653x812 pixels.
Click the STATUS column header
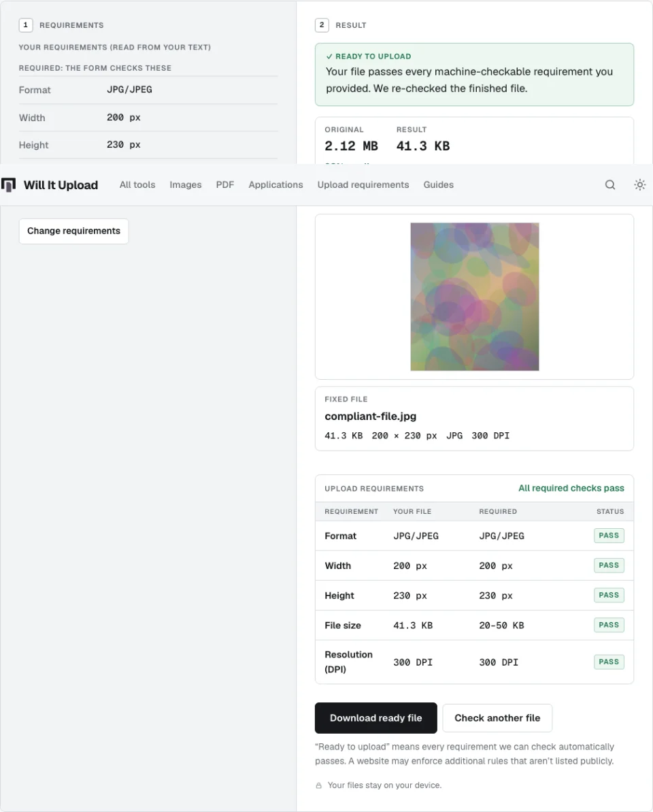[610, 512]
